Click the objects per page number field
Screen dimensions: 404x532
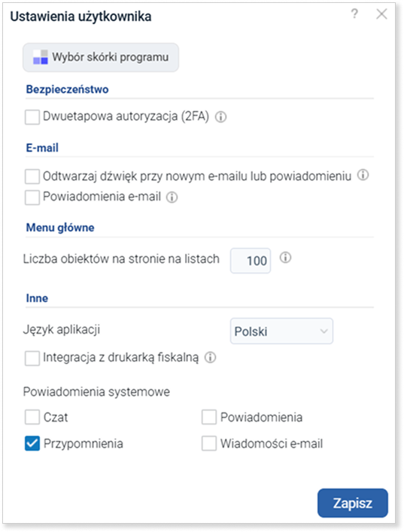tap(251, 261)
